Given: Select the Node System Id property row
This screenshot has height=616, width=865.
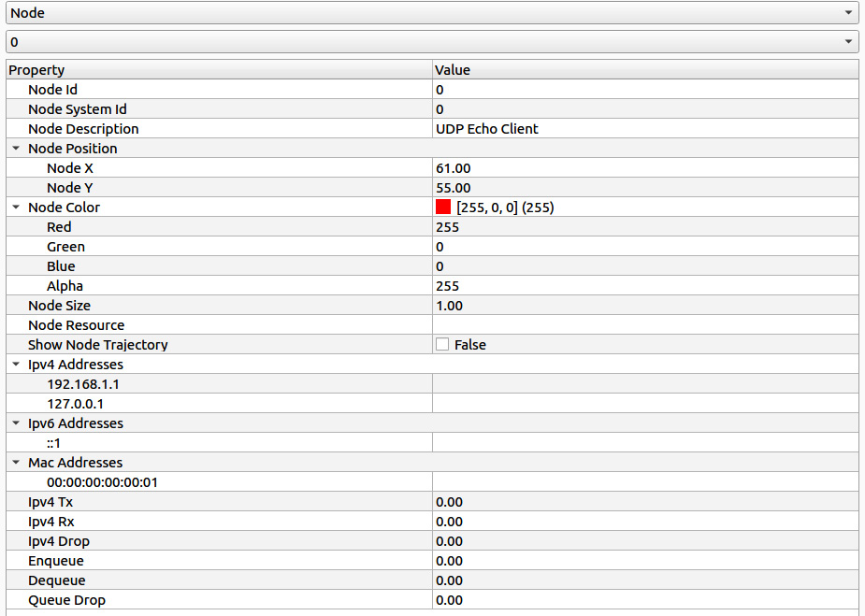Looking at the screenshot, I should tap(432, 109).
